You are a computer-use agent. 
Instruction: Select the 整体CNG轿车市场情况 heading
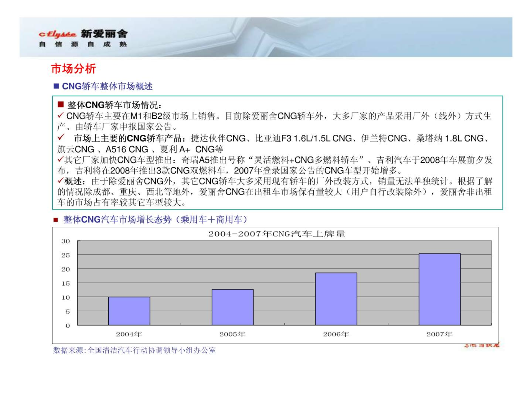[x=115, y=105]
